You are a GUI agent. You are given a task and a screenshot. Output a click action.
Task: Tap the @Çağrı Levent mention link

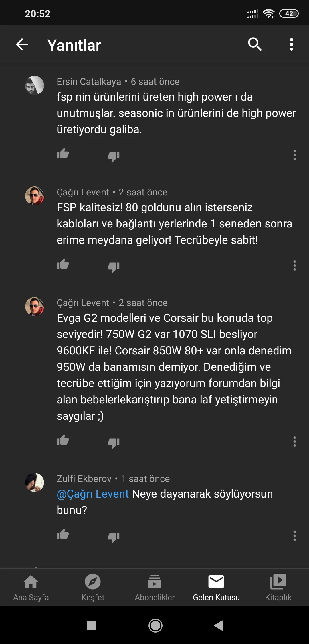tap(93, 494)
